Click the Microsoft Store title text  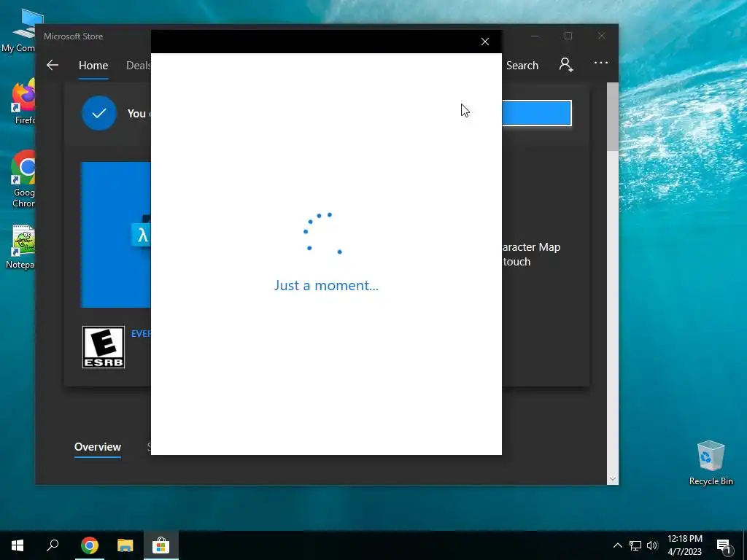tap(74, 36)
